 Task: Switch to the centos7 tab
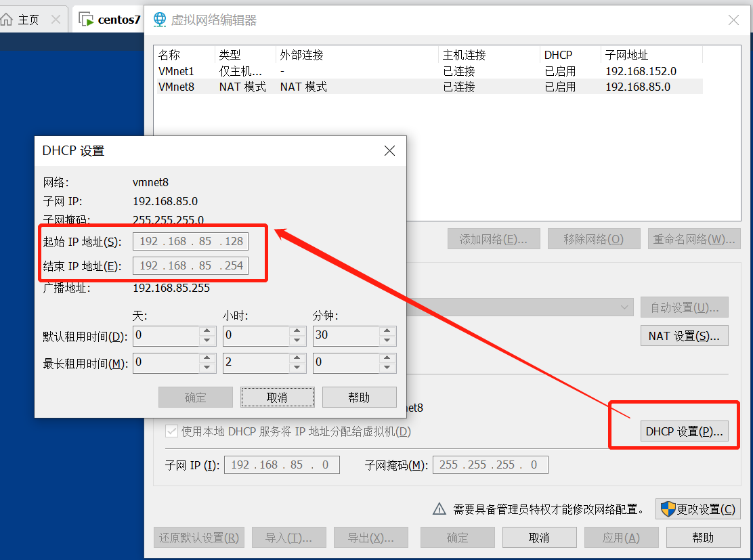click(109, 20)
